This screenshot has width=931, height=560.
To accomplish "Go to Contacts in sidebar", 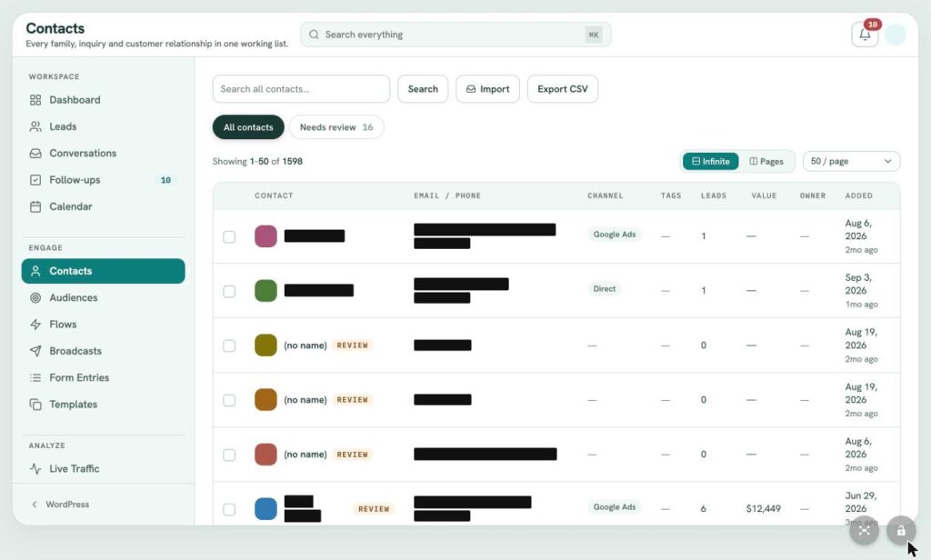I will (104, 271).
